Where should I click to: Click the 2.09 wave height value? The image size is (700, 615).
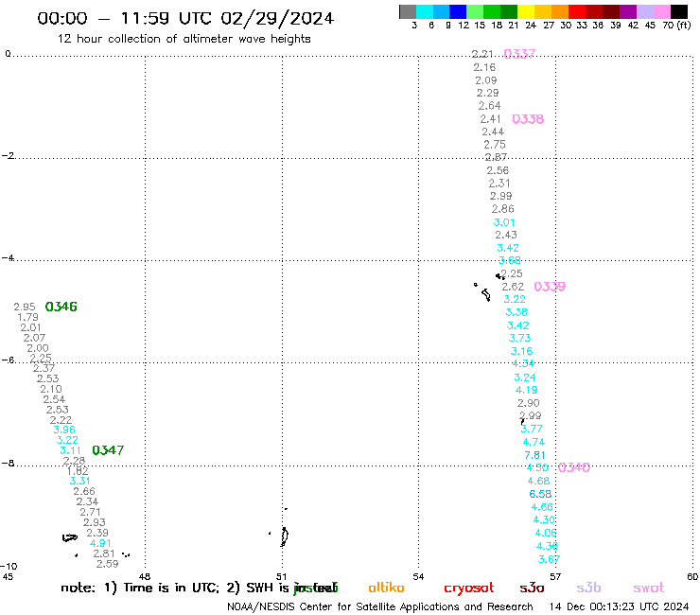click(485, 80)
